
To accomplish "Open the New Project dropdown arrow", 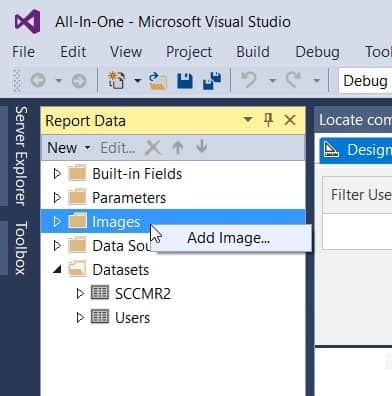I will click(137, 80).
